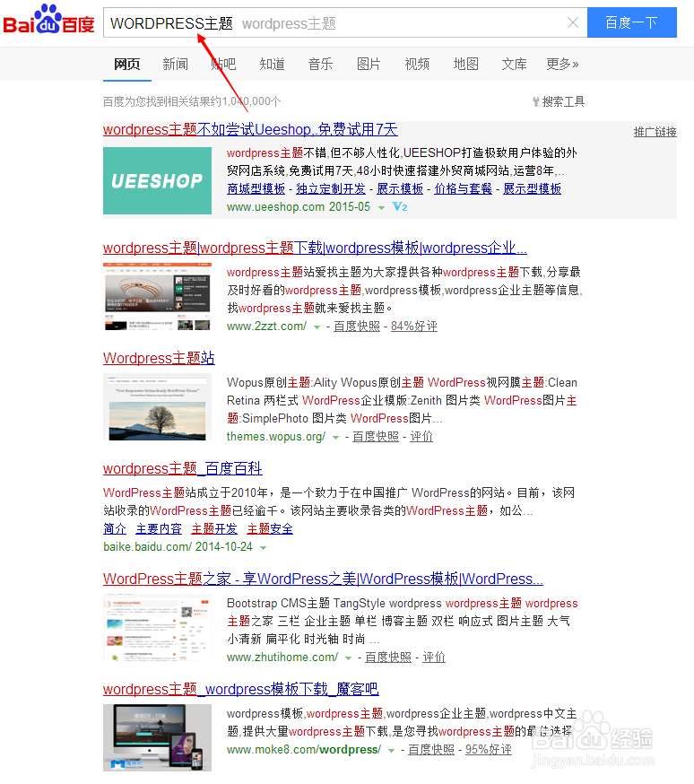Viewport: 694px width, 784px height.
Task: Click the themes.wopus.org/ green URL
Action: 276,437
